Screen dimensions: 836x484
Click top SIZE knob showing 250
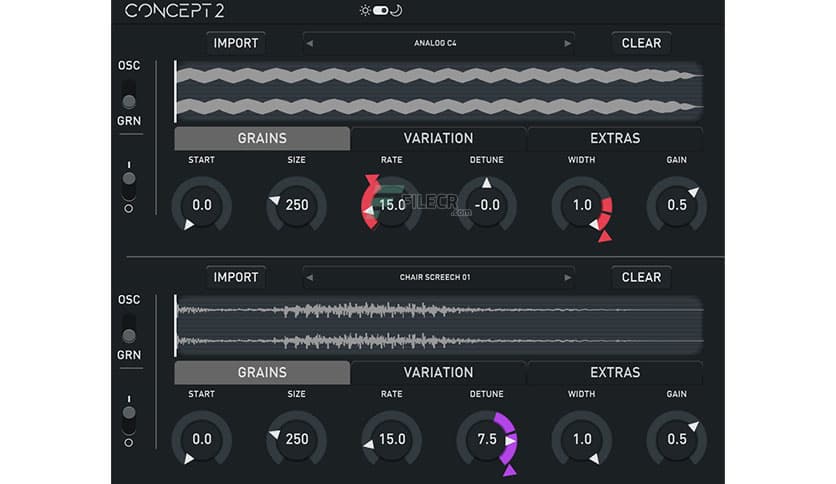tap(296, 205)
